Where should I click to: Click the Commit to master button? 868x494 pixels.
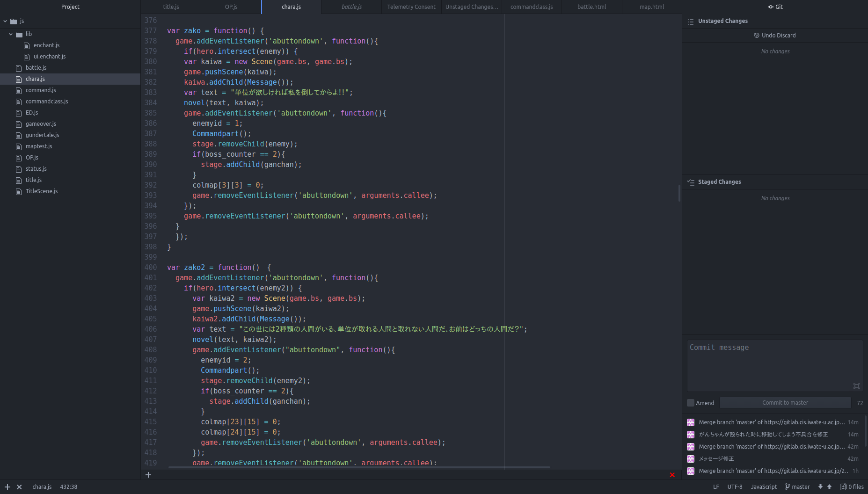(785, 403)
